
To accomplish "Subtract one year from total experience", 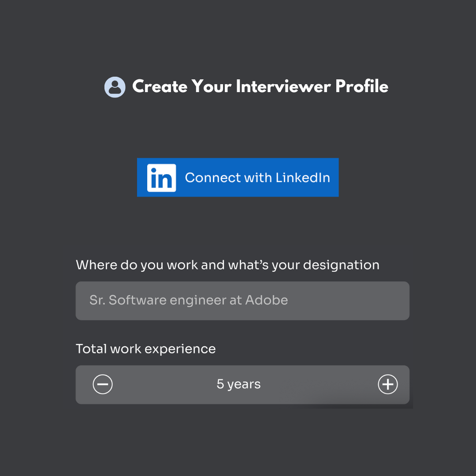I will click(x=103, y=384).
